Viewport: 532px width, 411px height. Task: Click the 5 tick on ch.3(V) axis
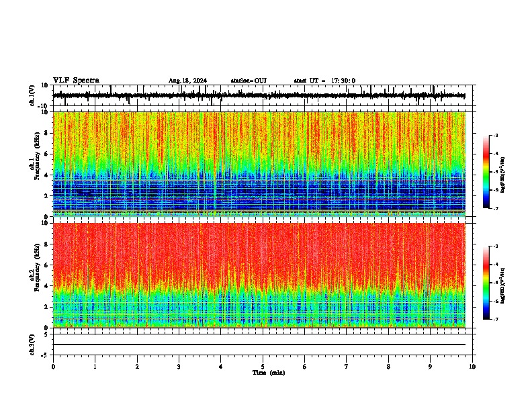(x=47, y=334)
